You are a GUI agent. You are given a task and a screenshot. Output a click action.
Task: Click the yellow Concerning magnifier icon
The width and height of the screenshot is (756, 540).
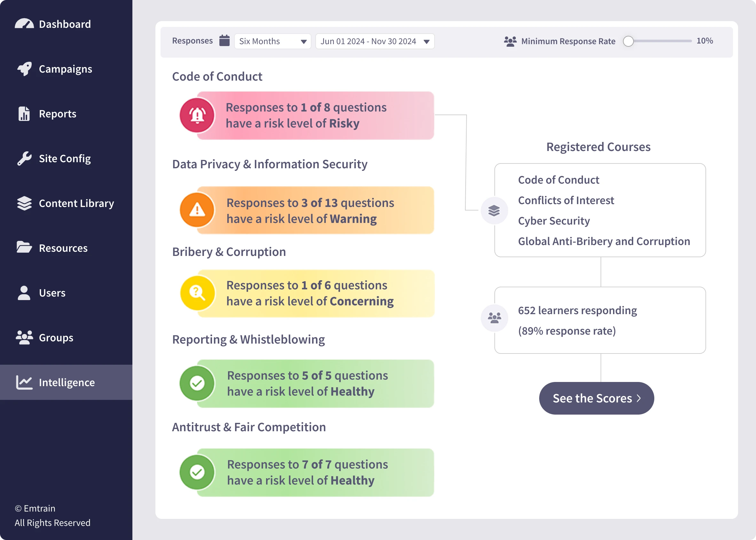pyautogui.click(x=197, y=293)
